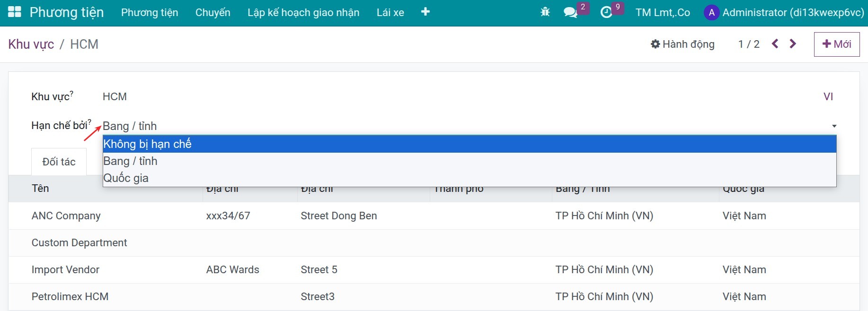This screenshot has height=311, width=868.
Task: Click the pager counter 1 / 2
Action: coord(749,44)
